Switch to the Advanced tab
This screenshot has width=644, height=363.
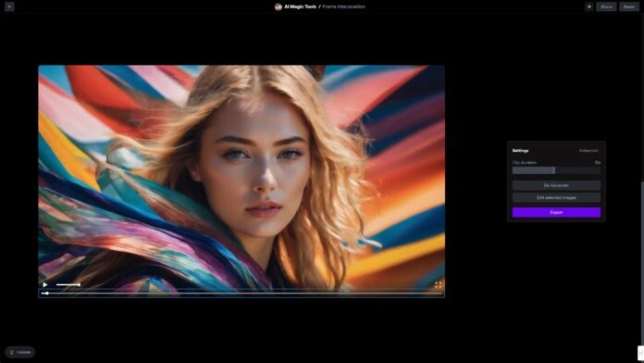pos(588,150)
